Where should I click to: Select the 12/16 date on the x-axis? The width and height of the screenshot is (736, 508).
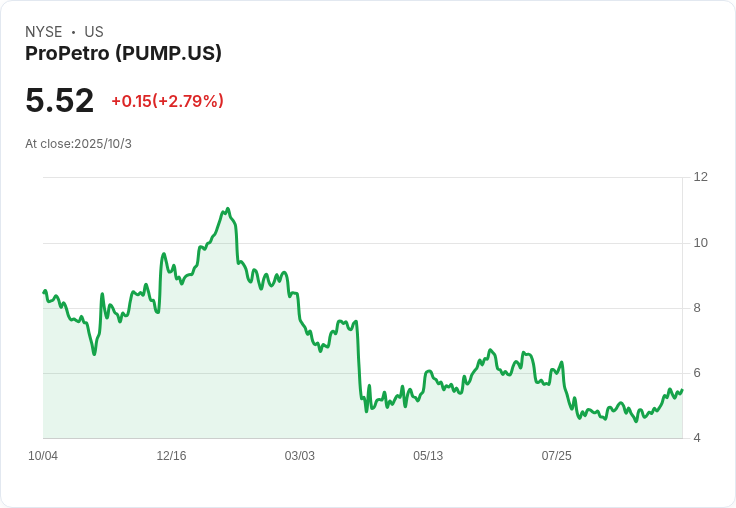171,456
